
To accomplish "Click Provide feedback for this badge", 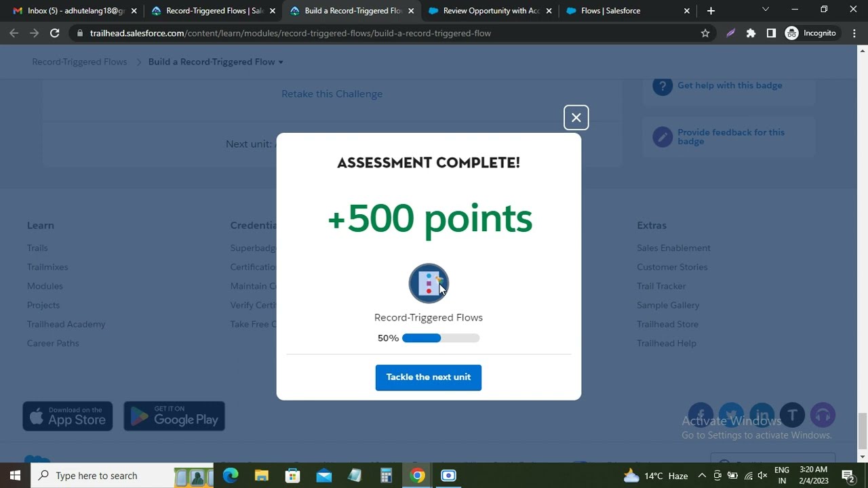I will tap(731, 137).
